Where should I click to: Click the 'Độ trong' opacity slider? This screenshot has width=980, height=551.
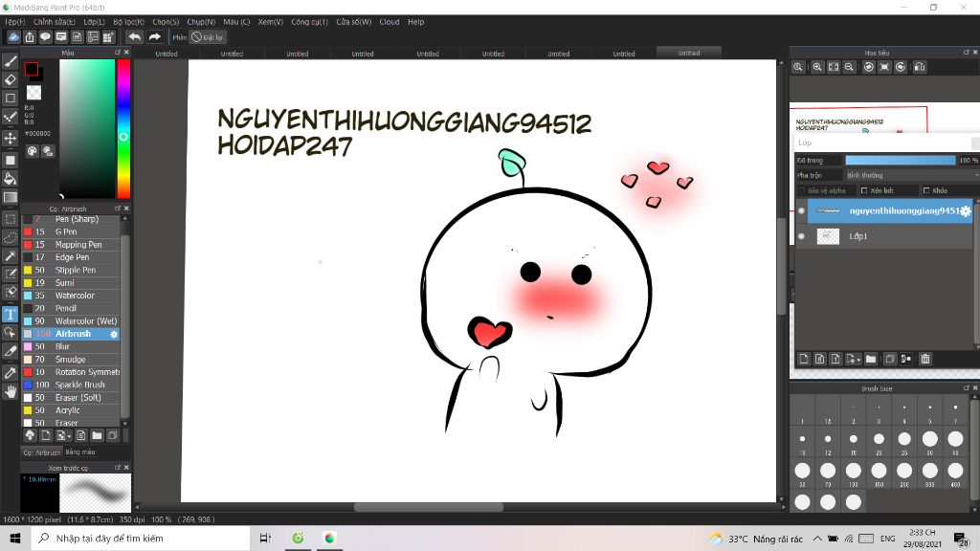(900, 161)
